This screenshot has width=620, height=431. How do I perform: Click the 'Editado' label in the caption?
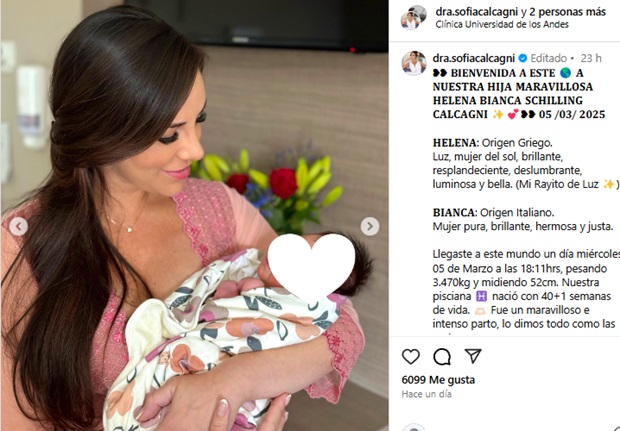click(x=548, y=59)
